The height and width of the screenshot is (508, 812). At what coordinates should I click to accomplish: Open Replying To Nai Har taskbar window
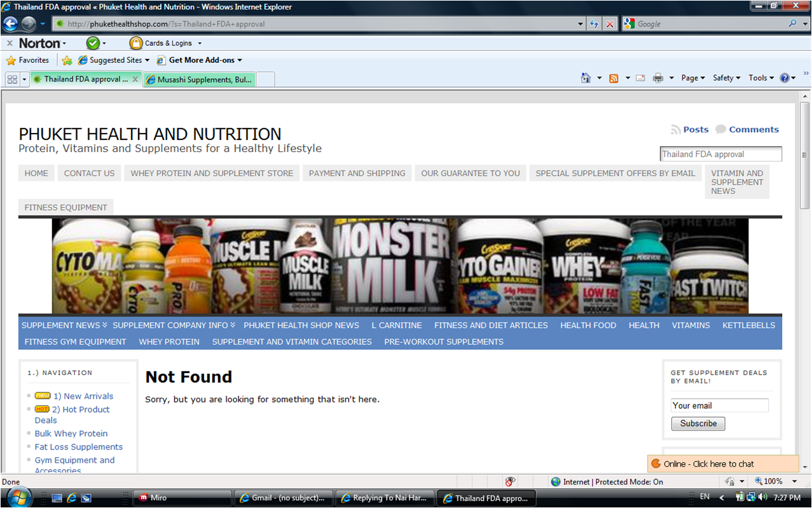pyautogui.click(x=385, y=498)
